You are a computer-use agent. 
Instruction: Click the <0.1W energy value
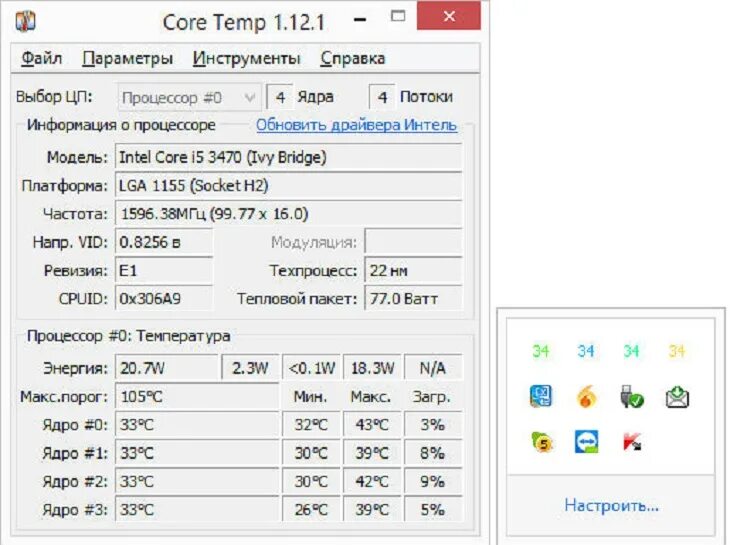[311, 368]
